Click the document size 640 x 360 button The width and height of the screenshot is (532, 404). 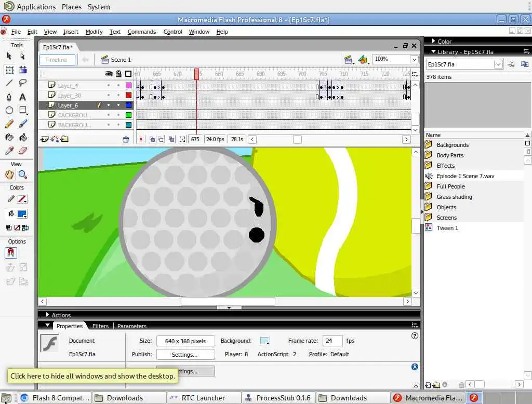click(185, 341)
